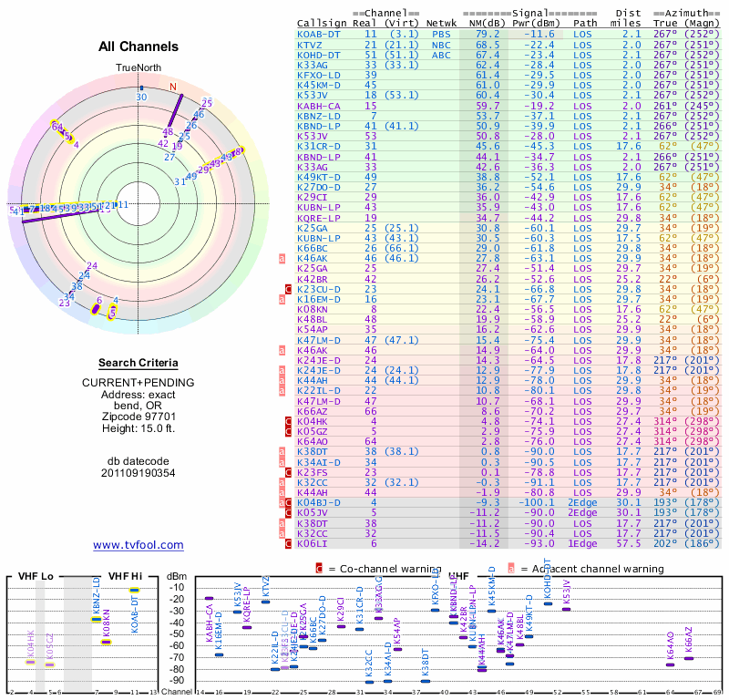Select the KTVZ callsign in the table
729x700 pixels.
[x=309, y=45]
